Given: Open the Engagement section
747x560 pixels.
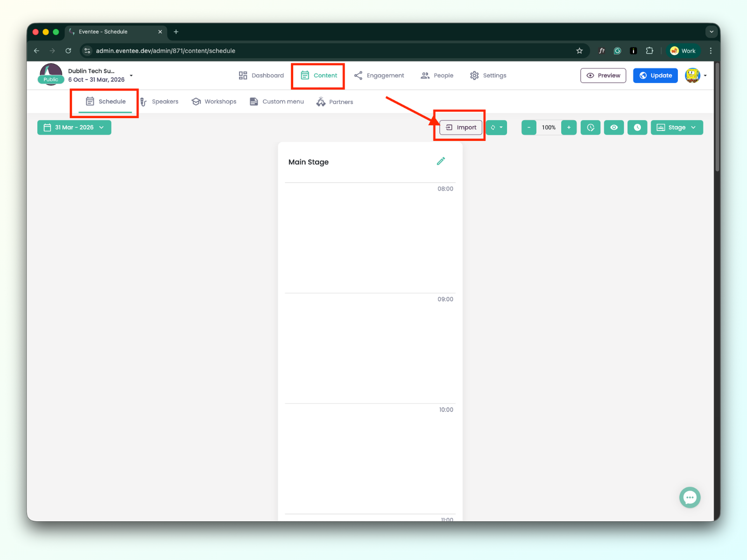Looking at the screenshot, I should click(379, 76).
